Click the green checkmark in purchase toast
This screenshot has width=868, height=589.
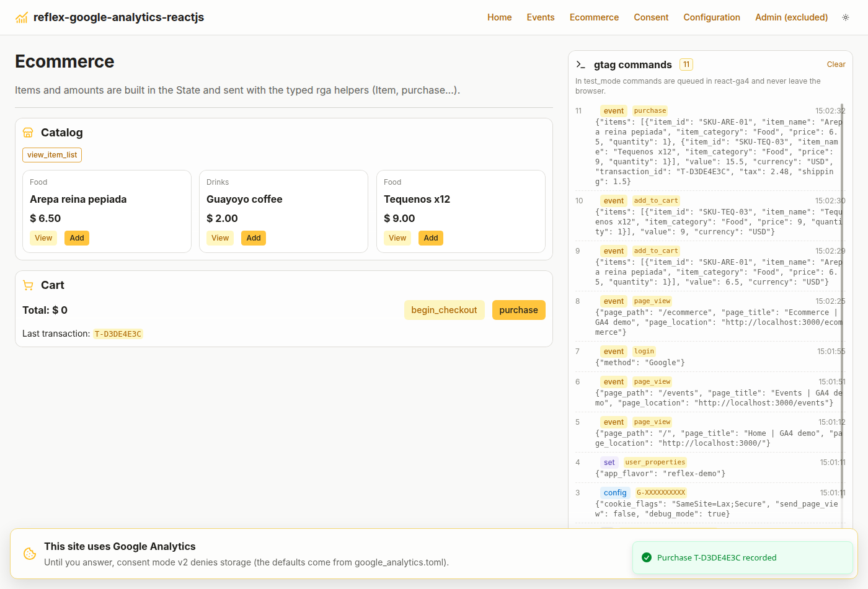(646, 557)
